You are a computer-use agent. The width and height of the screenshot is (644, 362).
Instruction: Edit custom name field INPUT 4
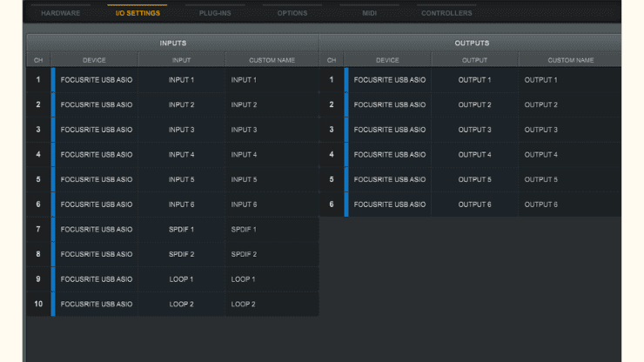coord(272,155)
